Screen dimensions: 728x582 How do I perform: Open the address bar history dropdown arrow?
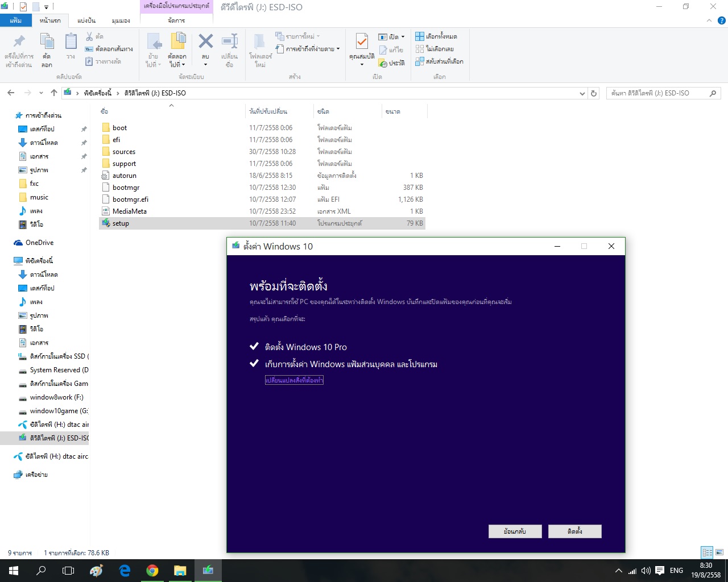point(582,93)
